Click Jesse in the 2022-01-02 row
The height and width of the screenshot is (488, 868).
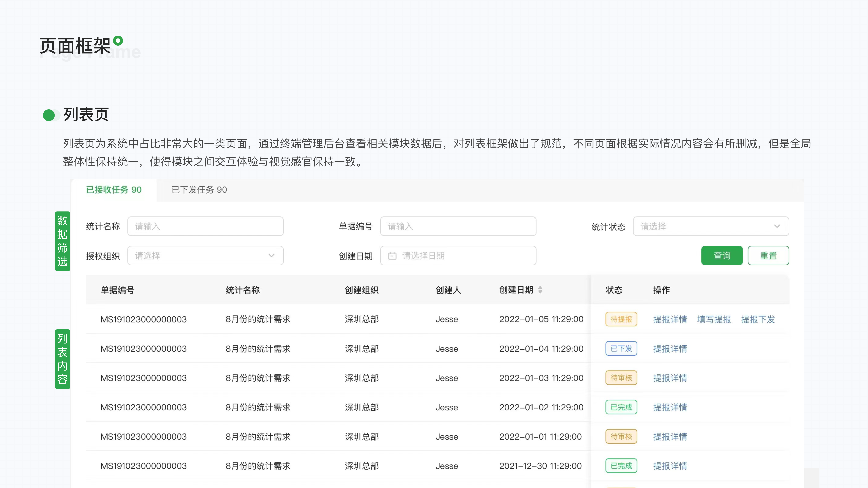tap(447, 408)
